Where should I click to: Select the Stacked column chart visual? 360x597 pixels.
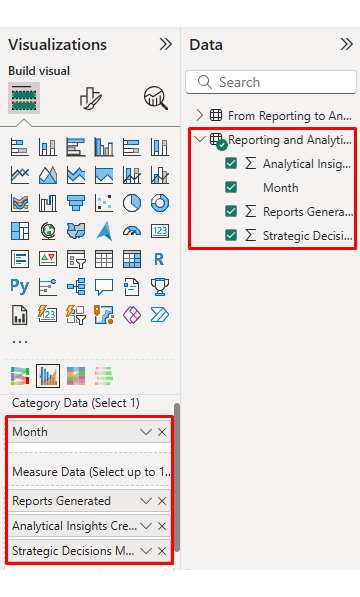(x=48, y=147)
